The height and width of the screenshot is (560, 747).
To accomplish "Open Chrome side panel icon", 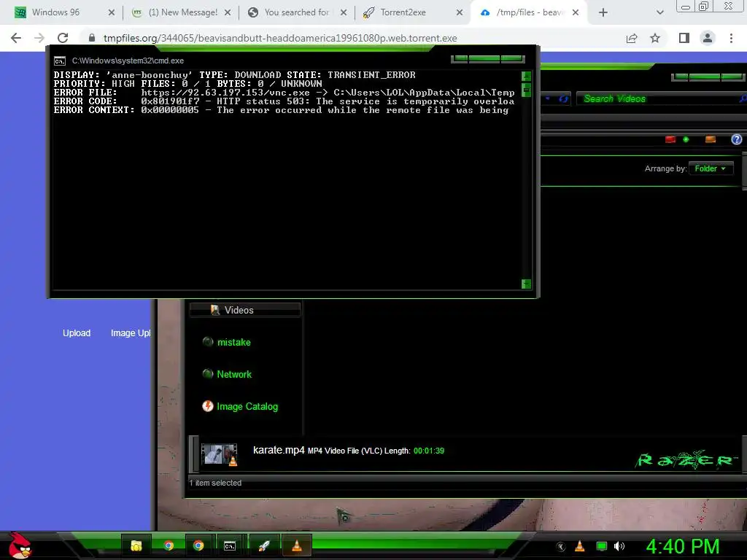I will tap(684, 38).
